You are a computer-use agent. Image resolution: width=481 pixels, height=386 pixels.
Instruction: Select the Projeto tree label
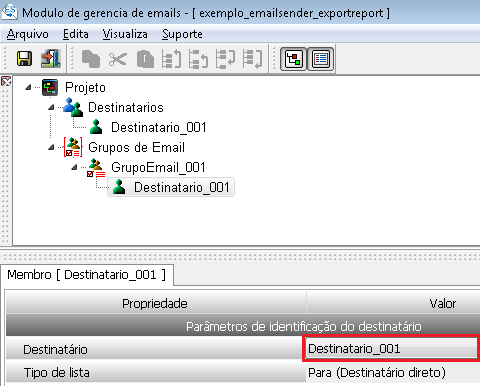[x=85, y=87]
